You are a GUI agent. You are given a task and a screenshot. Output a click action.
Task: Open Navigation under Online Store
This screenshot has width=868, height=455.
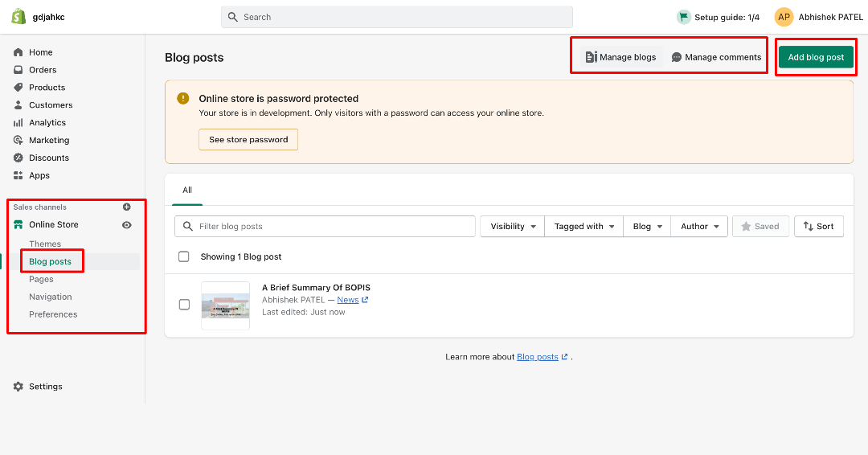[51, 297]
